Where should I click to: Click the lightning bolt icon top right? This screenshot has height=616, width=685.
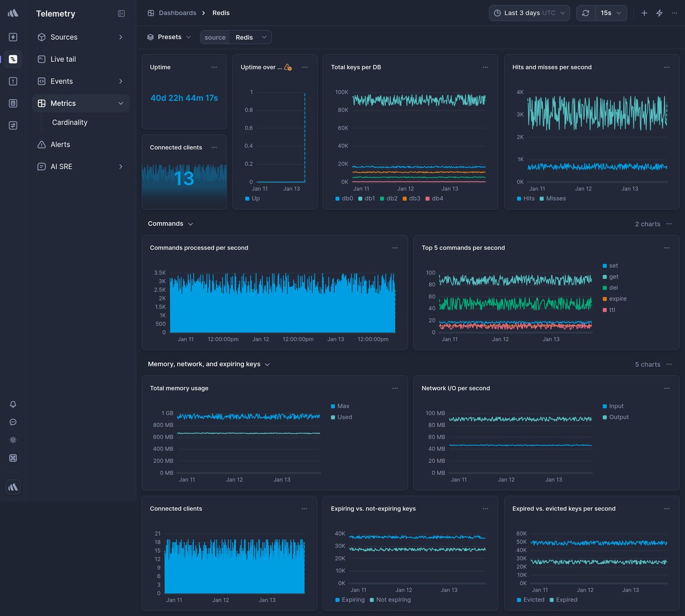tap(659, 12)
